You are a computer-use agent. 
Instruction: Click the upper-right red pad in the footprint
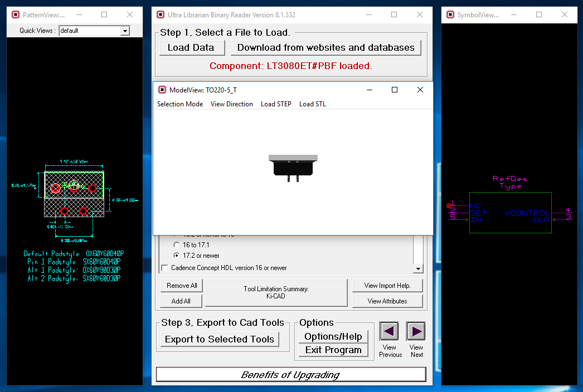(x=92, y=188)
